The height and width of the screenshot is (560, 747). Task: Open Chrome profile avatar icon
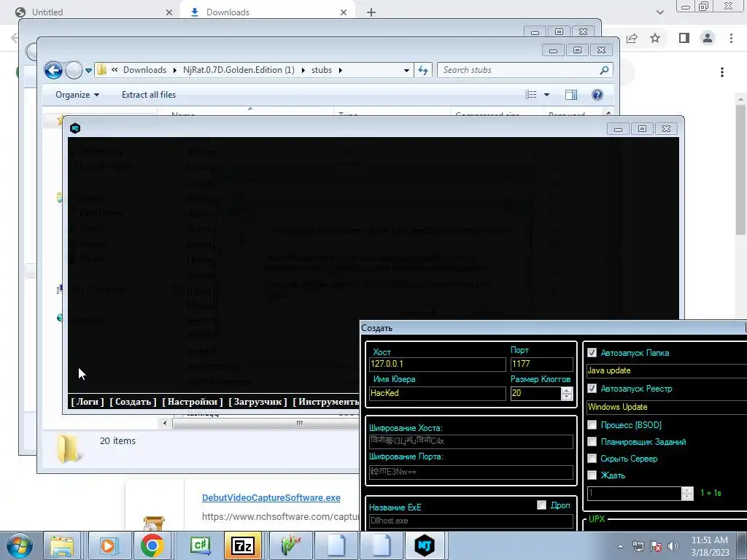pos(708,38)
